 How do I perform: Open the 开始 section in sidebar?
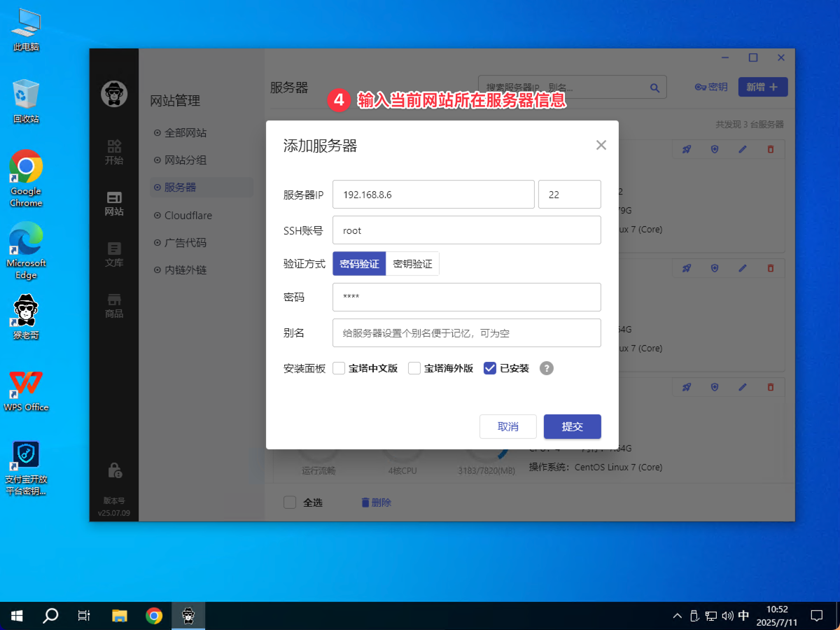(x=114, y=152)
